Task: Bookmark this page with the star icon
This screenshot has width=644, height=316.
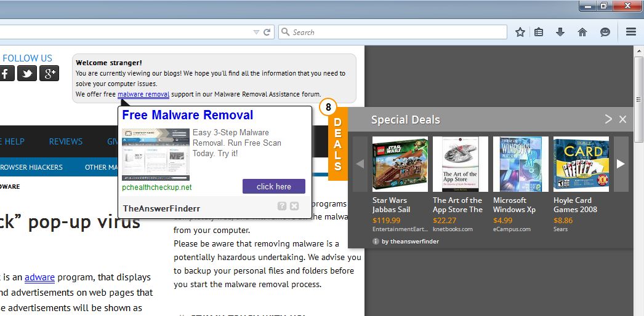Action: [x=520, y=32]
